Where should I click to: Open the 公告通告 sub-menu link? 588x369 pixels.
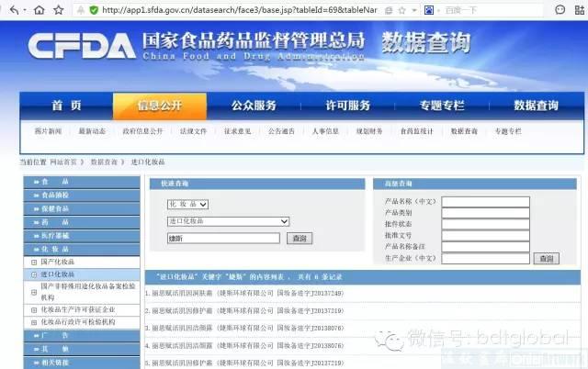click(x=281, y=131)
